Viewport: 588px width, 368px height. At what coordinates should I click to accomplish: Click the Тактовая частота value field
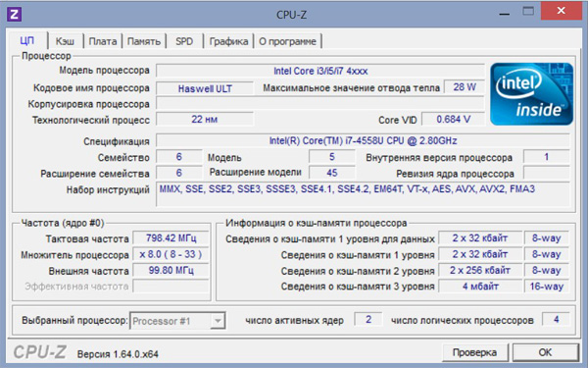coord(171,238)
